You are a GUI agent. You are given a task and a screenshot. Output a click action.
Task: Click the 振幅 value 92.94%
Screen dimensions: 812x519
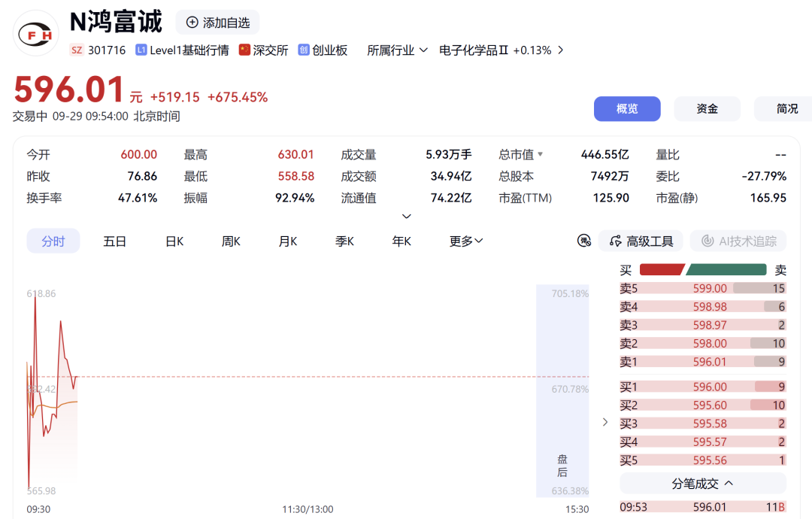pos(295,198)
